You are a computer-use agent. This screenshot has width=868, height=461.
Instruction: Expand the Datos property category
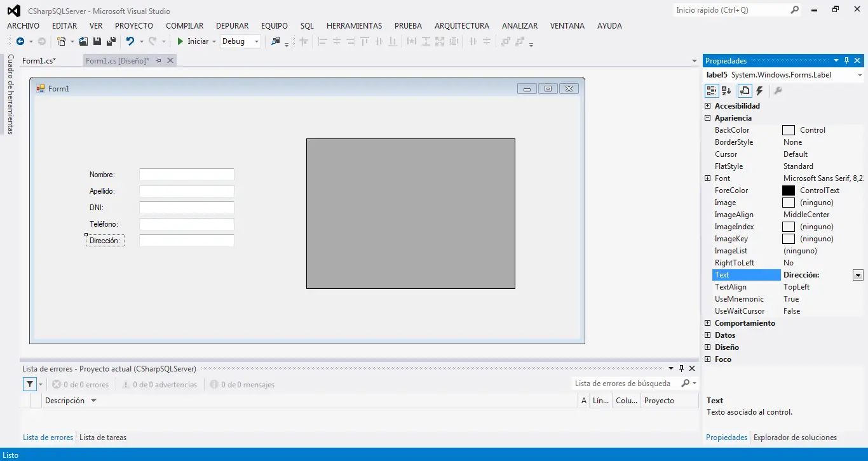coord(708,335)
